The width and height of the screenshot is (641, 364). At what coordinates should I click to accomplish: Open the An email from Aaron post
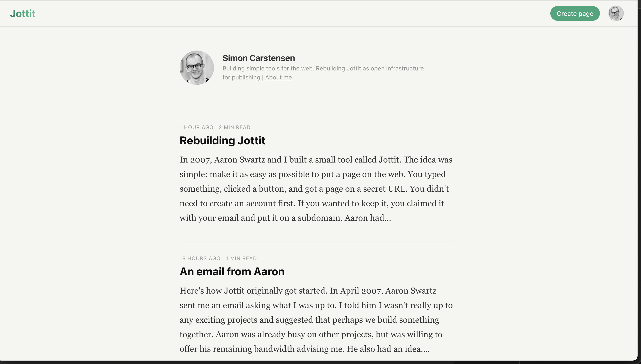(x=232, y=272)
